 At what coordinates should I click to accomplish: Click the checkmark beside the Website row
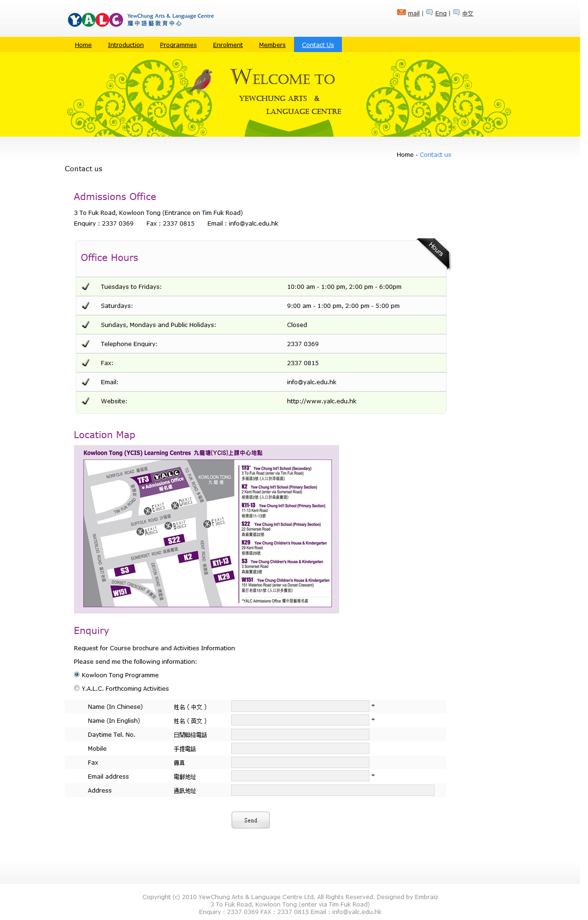(86, 401)
